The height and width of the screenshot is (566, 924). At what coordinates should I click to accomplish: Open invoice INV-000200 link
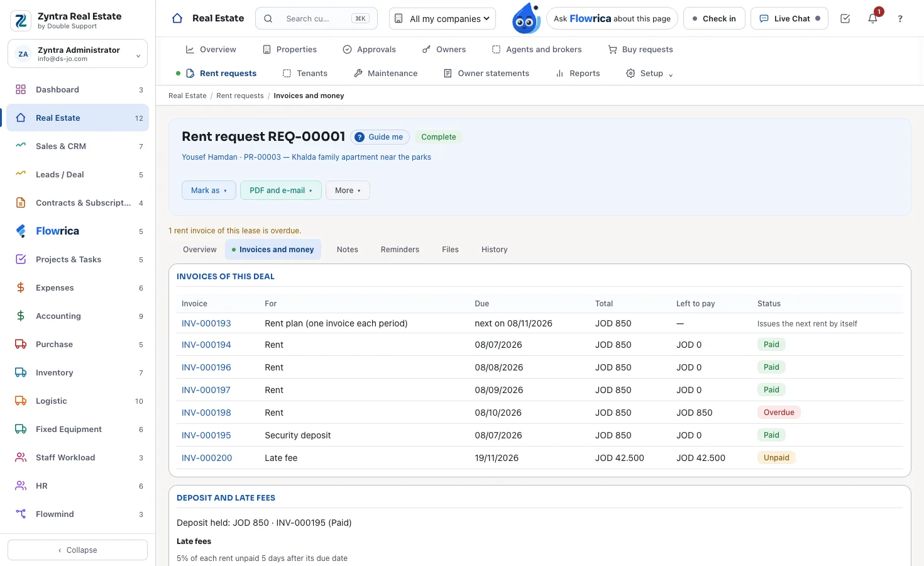coord(207,458)
